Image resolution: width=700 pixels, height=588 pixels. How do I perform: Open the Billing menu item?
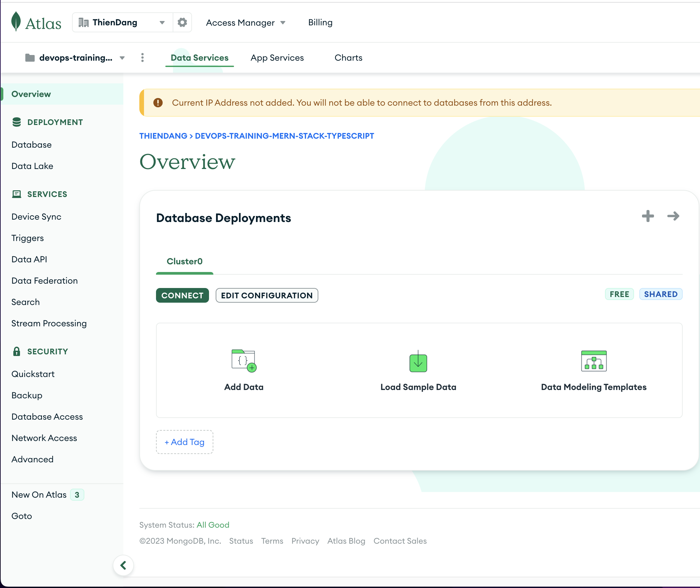click(x=320, y=22)
